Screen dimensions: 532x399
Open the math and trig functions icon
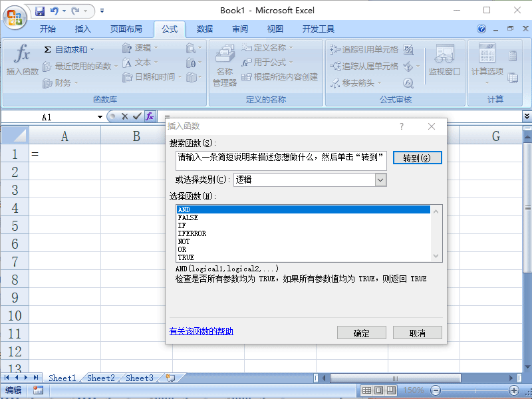click(x=194, y=63)
